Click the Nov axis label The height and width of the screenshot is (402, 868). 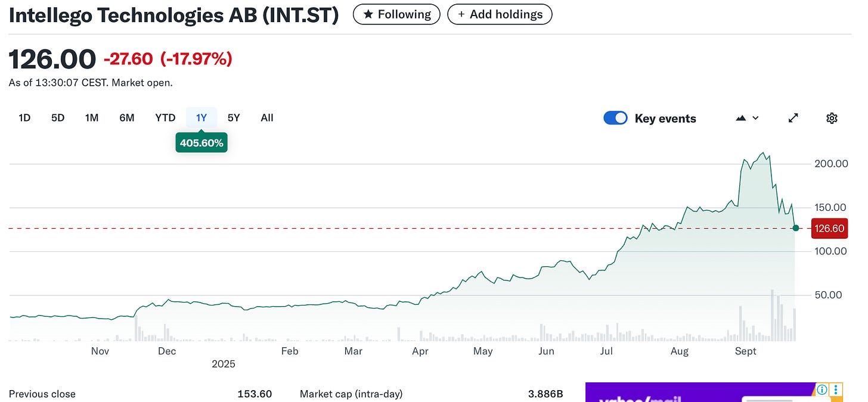tap(100, 351)
